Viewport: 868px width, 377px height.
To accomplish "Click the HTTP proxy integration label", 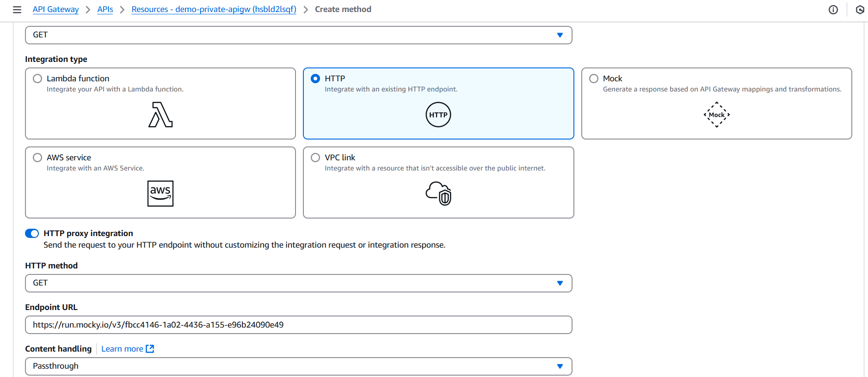I will pyautogui.click(x=88, y=233).
